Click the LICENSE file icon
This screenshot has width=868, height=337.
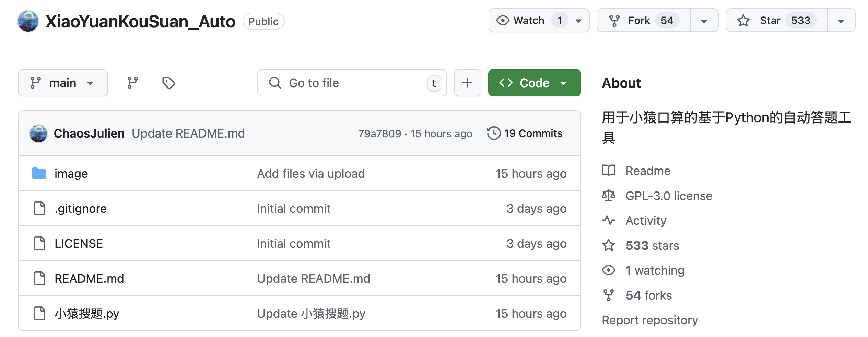[x=39, y=243]
